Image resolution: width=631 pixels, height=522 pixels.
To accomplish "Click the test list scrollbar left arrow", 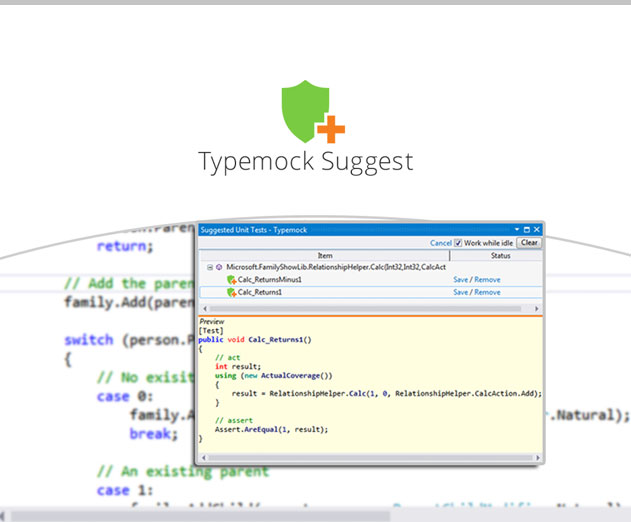I will [x=205, y=309].
